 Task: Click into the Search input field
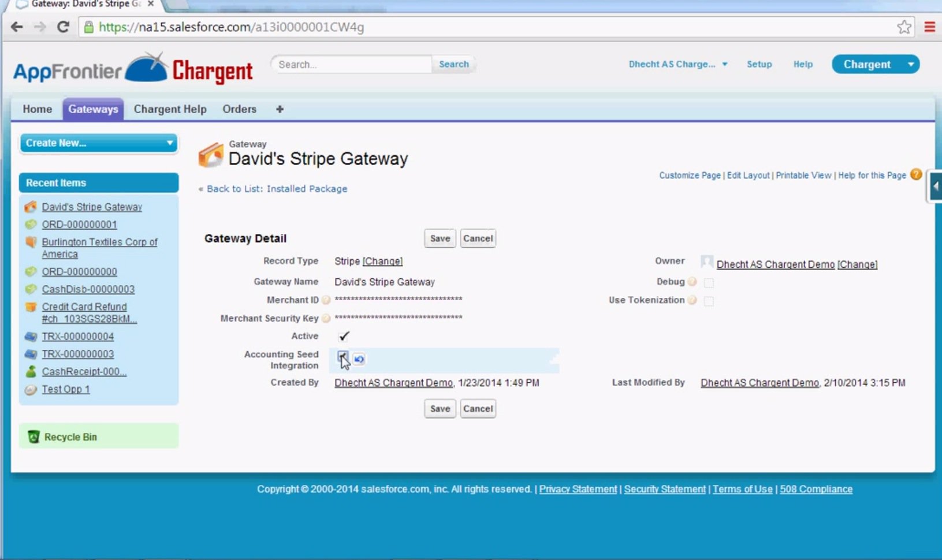pyautogui.click(x=352, y=64)
